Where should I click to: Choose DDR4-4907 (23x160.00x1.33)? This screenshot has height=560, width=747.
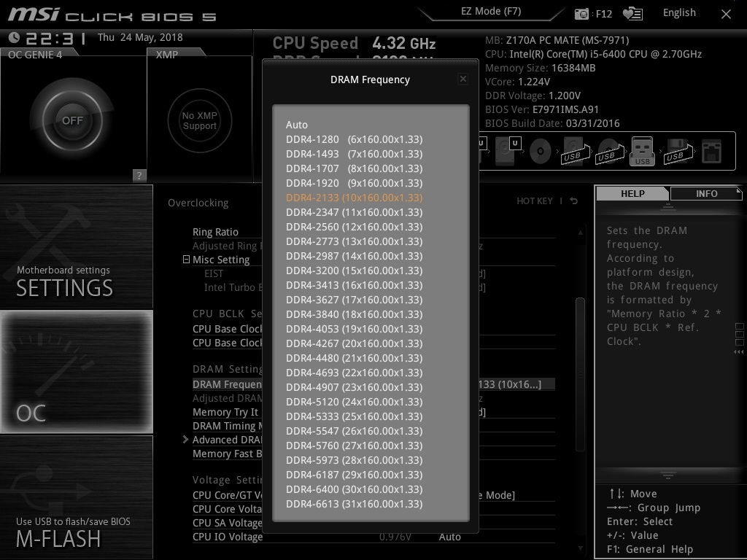[354, 387]
